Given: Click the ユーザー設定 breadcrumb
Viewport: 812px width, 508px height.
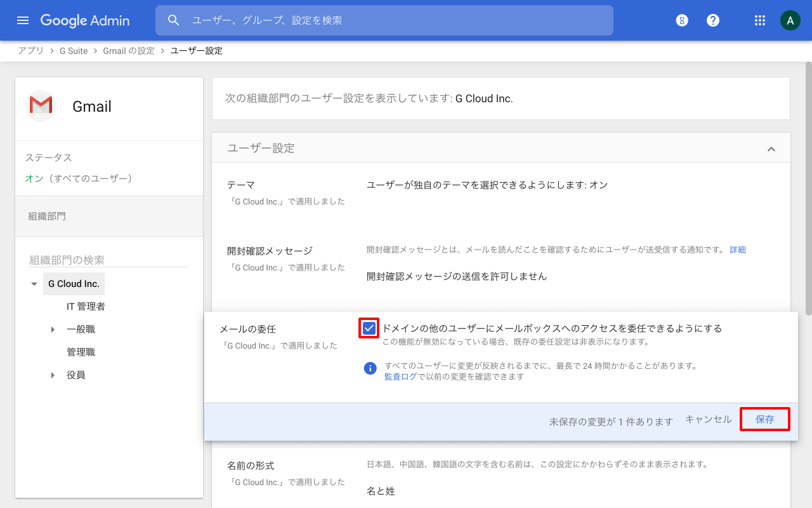Looking at the screenshot, I should point(197,51).
